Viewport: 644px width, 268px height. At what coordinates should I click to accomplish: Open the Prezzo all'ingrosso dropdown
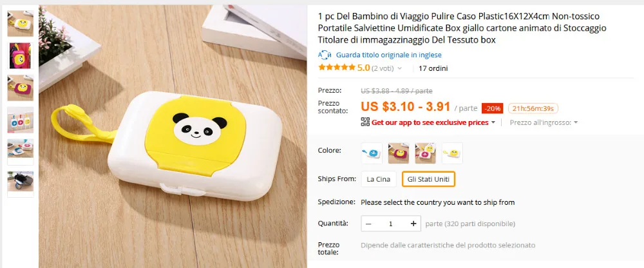(x=544, y=122)
